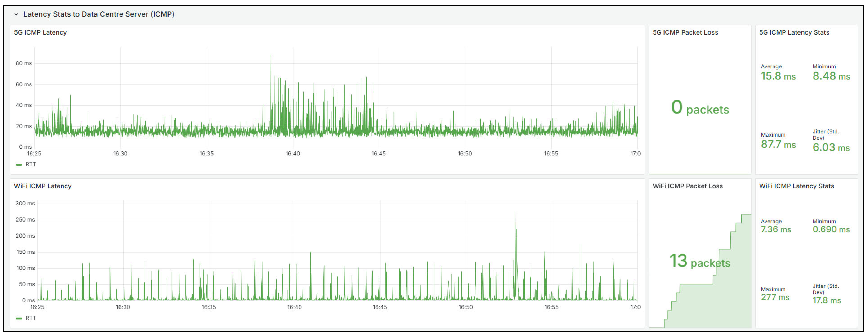This screenshot has width=868, height=335.
Task: Click green RTT color swatch in 5G legend
Action: pos(19,165)
